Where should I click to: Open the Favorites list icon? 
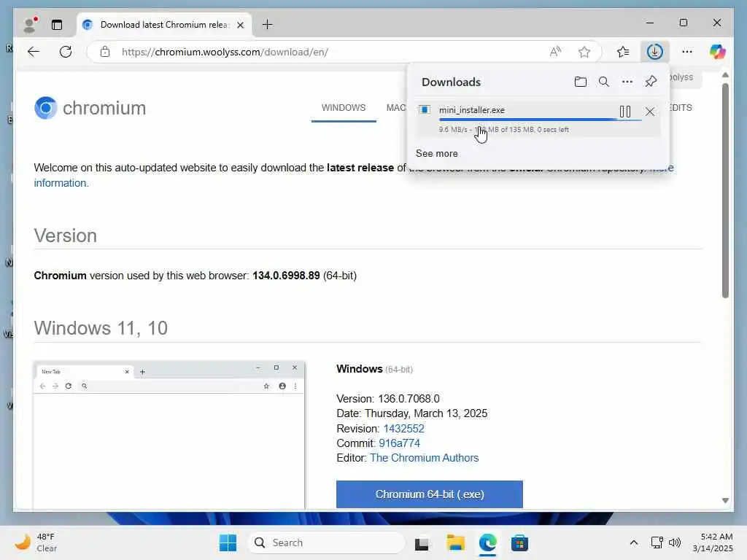[x=623, y=52]
